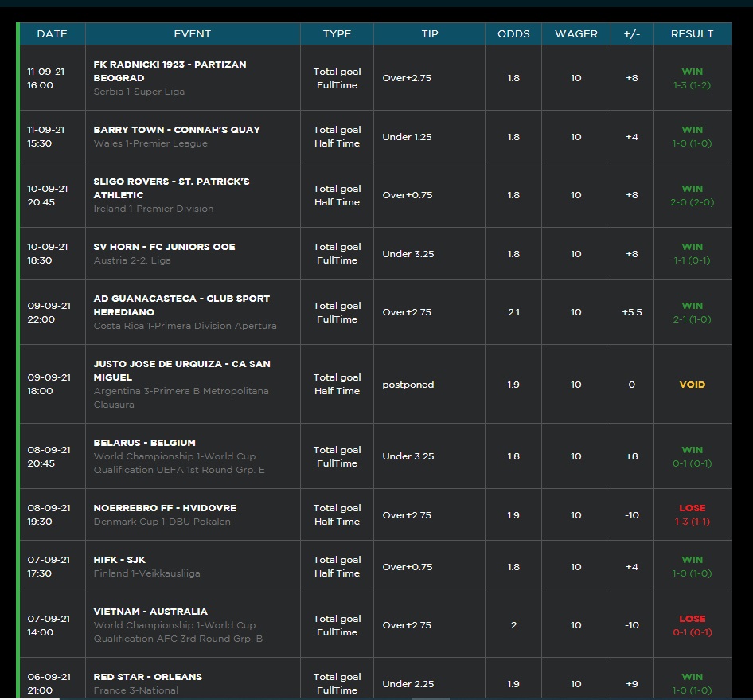Click the WIN 1-1 (0-1) result
This screenshot has width=753, height=700.
click(692, 254)
